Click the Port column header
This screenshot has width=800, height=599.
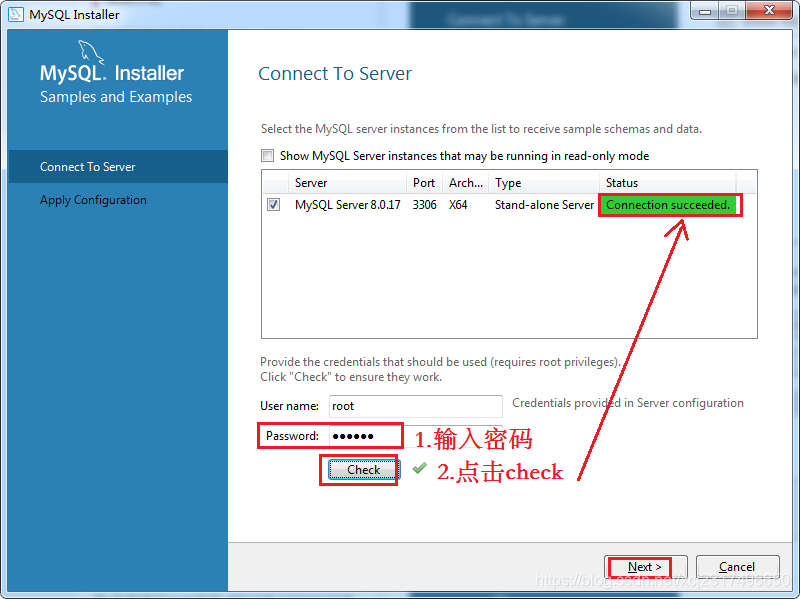click(x=424, y=183)
